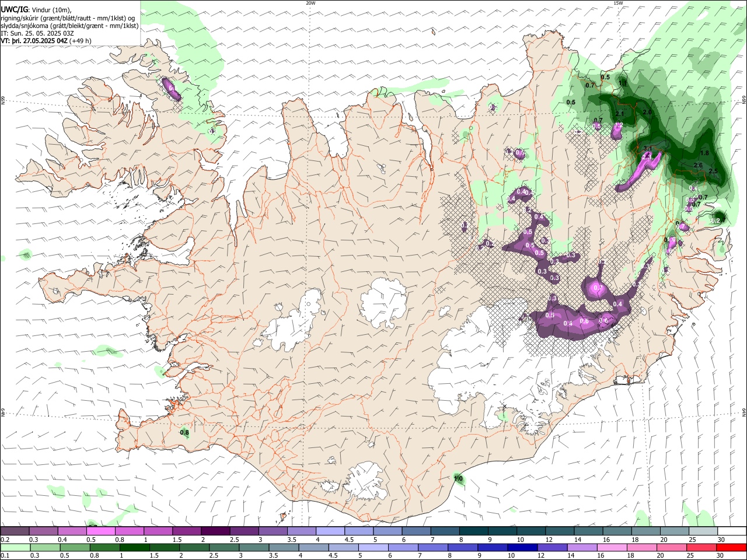
Task: Select the pale pink 16 mm swatch in the lower legend row
Action: click(x=613, y=548)
